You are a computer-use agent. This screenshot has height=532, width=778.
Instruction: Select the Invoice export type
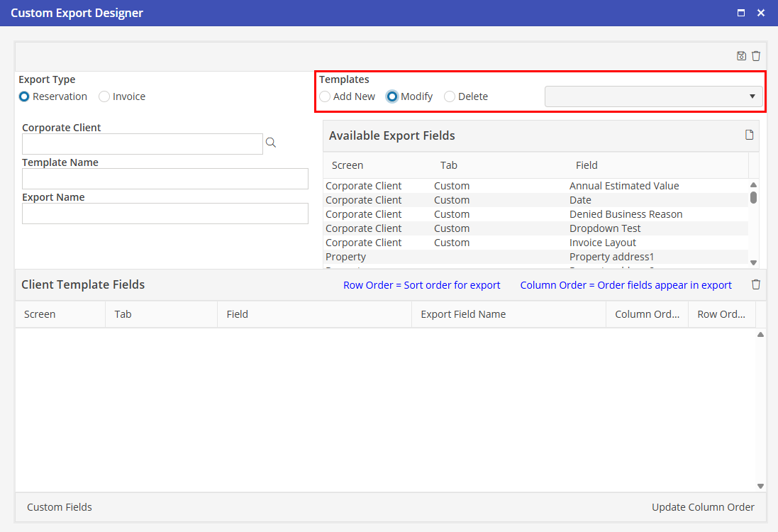(x=104, y=96)
